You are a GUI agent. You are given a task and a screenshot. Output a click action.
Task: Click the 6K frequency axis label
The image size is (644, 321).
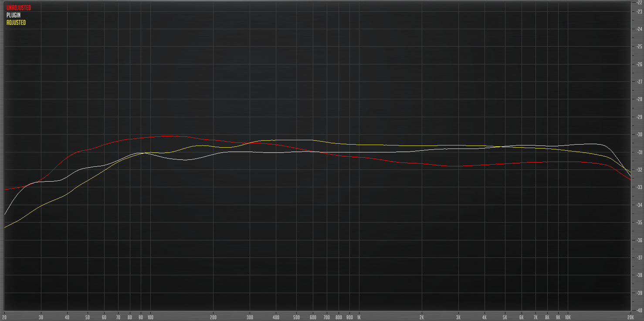(x=522, y=317)
